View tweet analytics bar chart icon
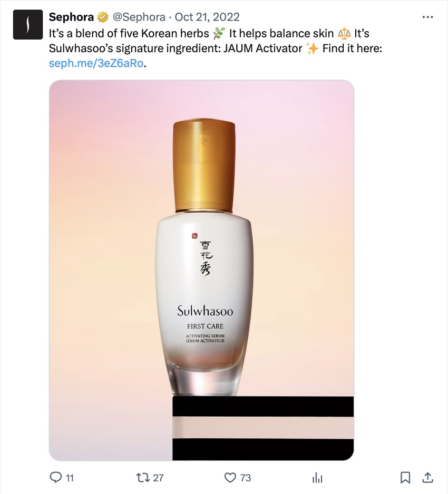448x494 pixels. point(317,478)
